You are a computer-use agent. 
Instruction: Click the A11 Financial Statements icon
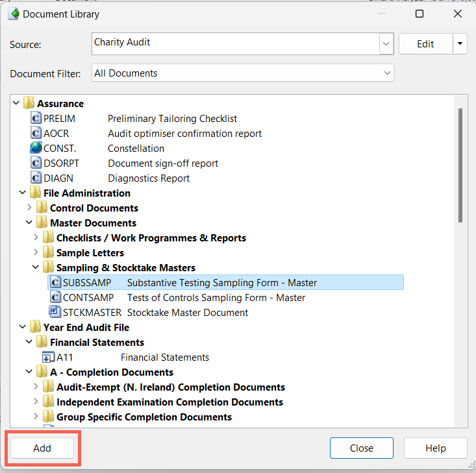point(48,357)
